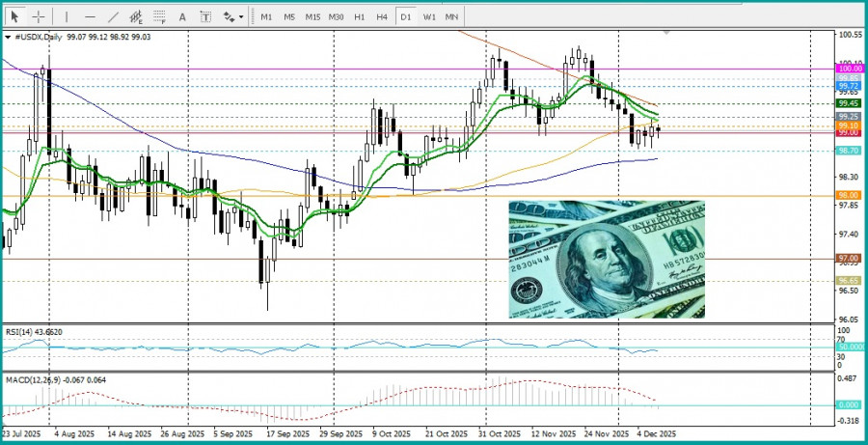868x445 pixels.
Task: Click the #USDX,Daily symbol title text
Action: (x=39, y=37)
